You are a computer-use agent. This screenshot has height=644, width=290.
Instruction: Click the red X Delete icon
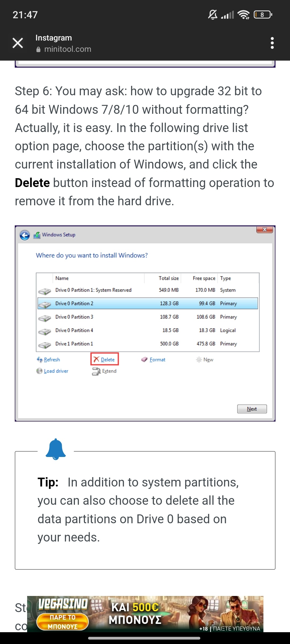click(x=96, y=359)
